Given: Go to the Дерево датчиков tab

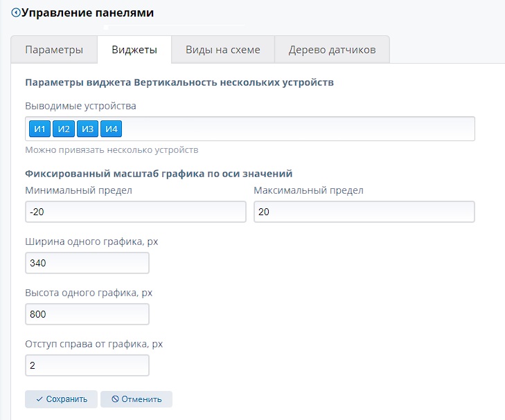Looking at the screenshot, I should coord(332,50).
